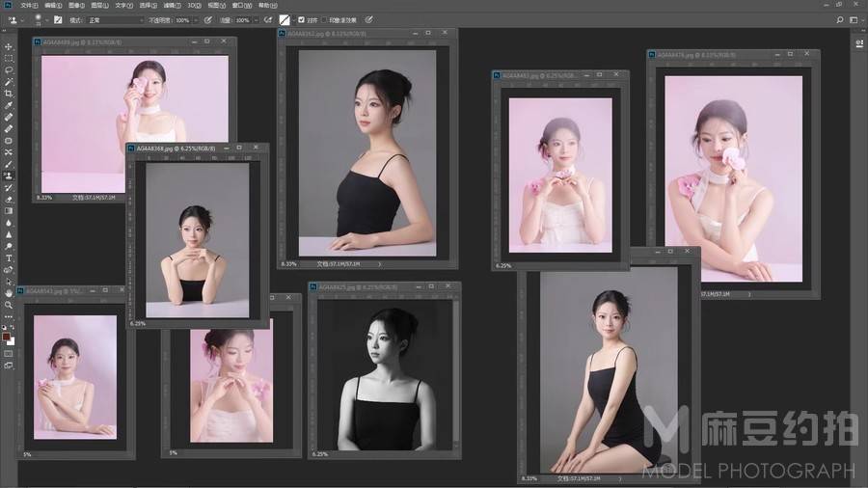Select the Eraser tool
Image resolution: width=868 pixels, height=488 pixels.
(9, 200)
